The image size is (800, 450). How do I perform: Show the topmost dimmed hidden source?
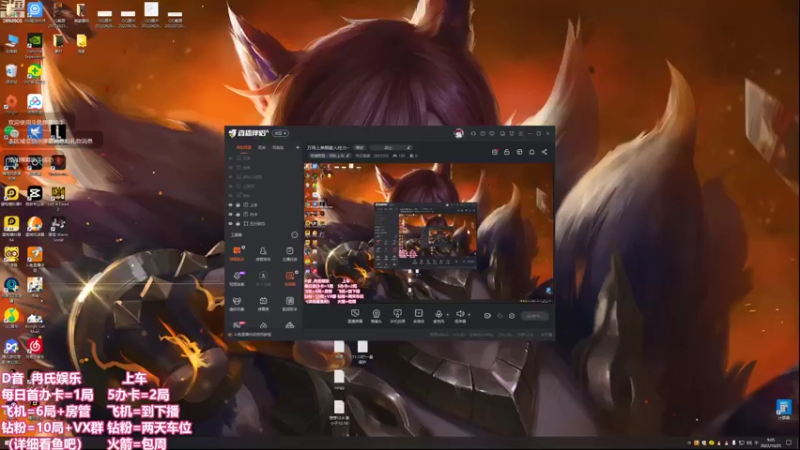[x=230, y=158]
